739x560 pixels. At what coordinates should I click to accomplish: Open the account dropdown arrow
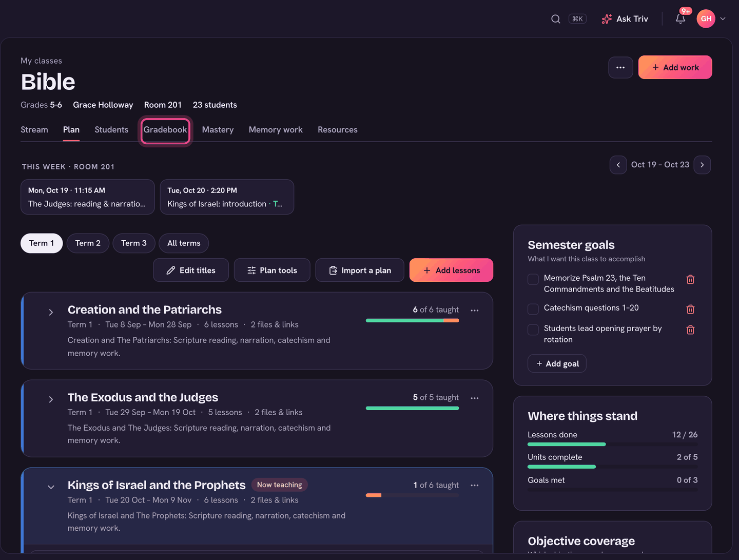pos(723,19)
